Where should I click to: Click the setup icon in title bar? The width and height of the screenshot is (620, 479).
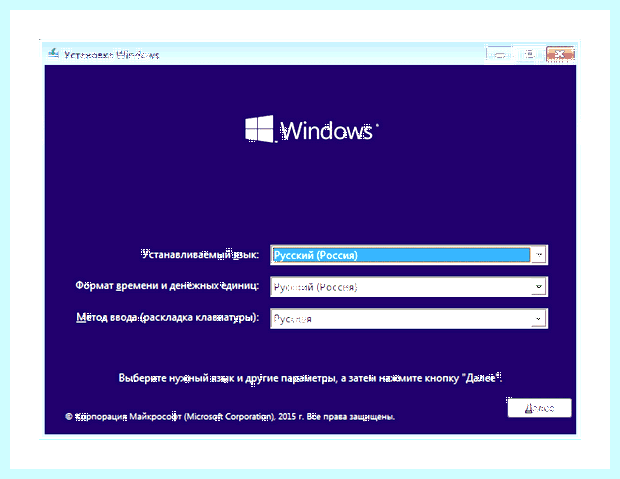[53, 53]
